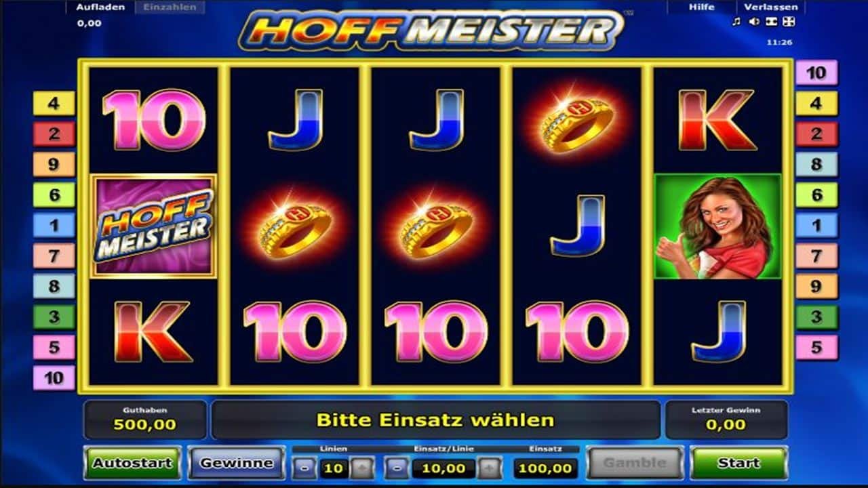Click the woman symbol on the fifth reel
The width and height of the screenshot is (868, 488).
(x=717, y=226)
